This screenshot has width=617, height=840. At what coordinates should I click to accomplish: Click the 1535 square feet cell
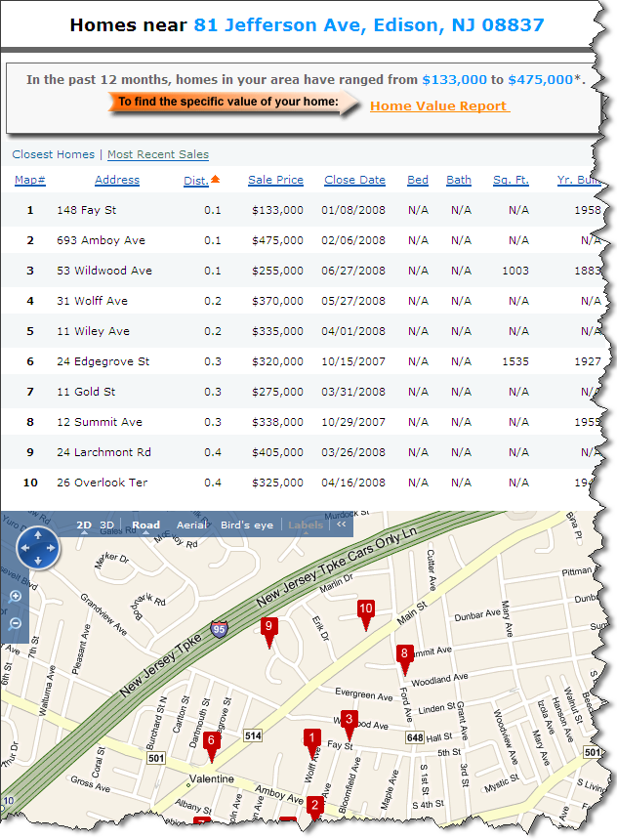click(x=515, y=361)
